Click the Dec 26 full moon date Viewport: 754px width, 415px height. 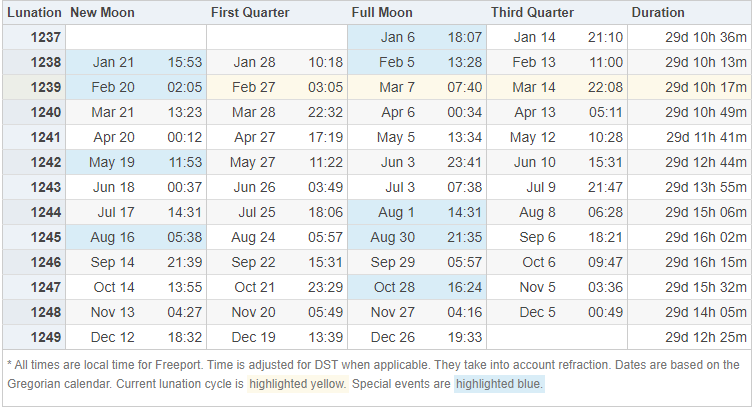click(x=392, y=337)
